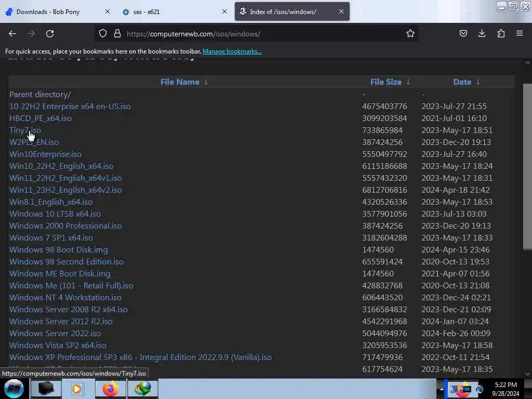Download Win8.1_English_x64.iso
Viewport: 532px width, 399px height.
click(x=51, y=202)
